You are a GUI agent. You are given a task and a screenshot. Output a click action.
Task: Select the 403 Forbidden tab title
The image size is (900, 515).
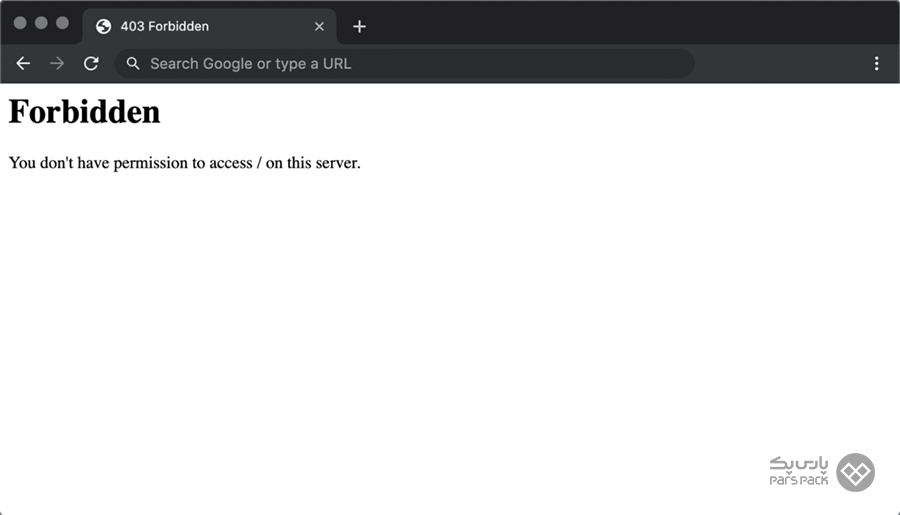[x=164, y=27]
